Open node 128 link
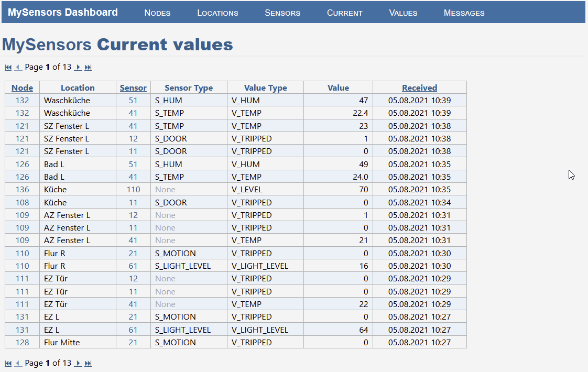Viewport: 588px width, 372px height. pos(22,342)
